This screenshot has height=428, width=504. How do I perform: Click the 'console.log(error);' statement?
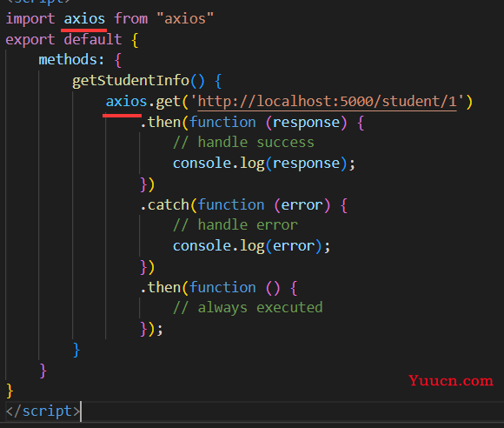pyautogui.click(x=251, y=246)
